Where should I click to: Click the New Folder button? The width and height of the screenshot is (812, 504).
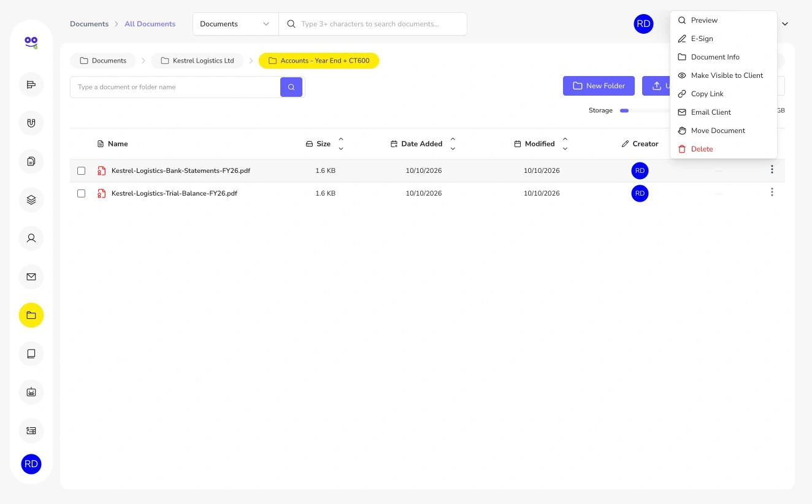coord(599,86)
